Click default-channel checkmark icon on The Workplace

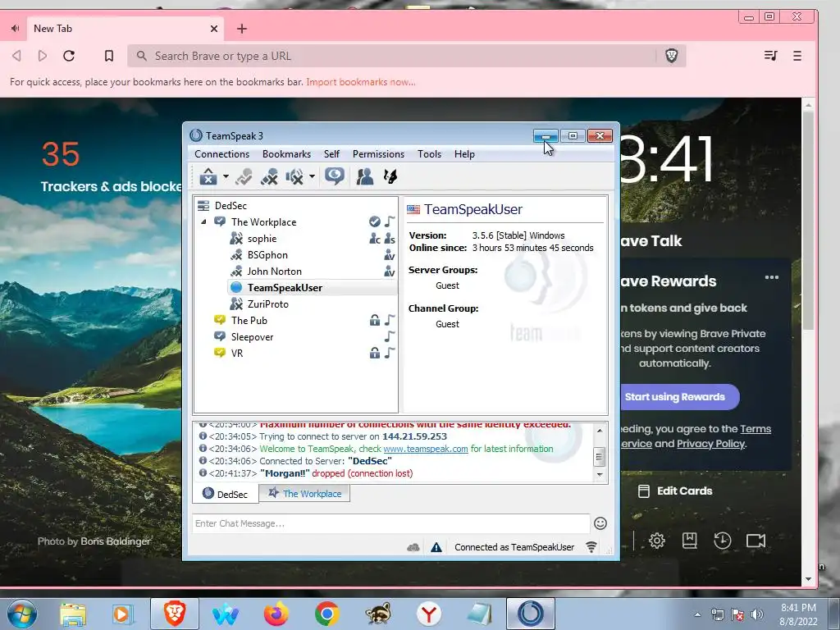pyautogui.click(x=374, y=221)
